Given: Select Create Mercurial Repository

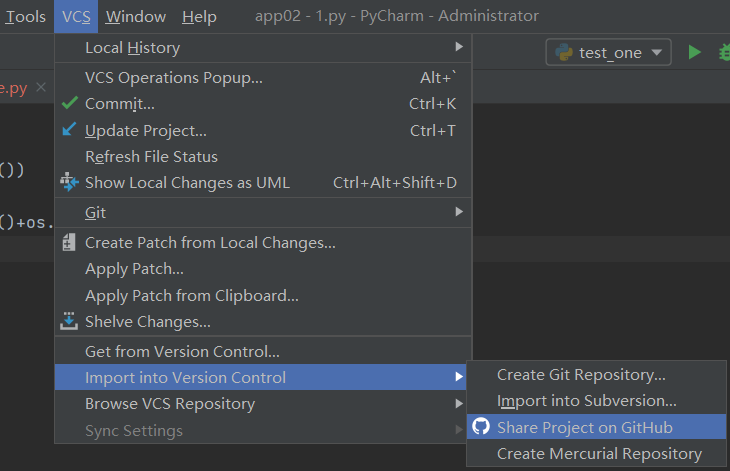Looking at the screenshot, I should (599, 453).
